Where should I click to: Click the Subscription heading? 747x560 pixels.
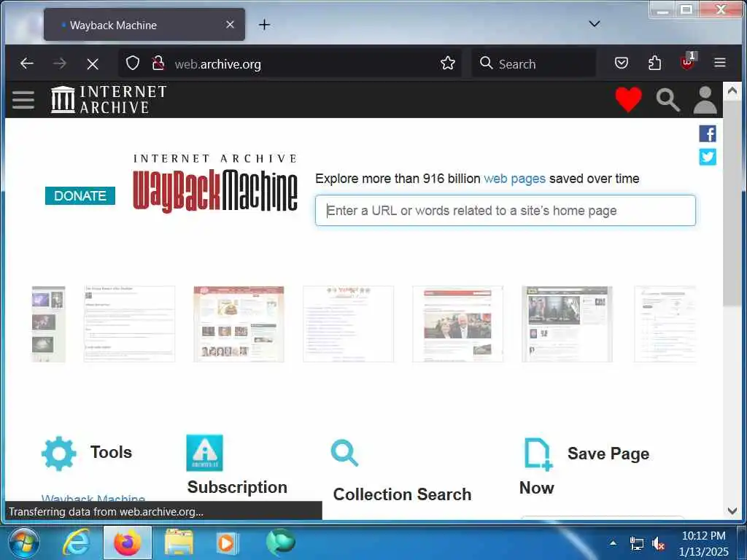tap(237, 487)
